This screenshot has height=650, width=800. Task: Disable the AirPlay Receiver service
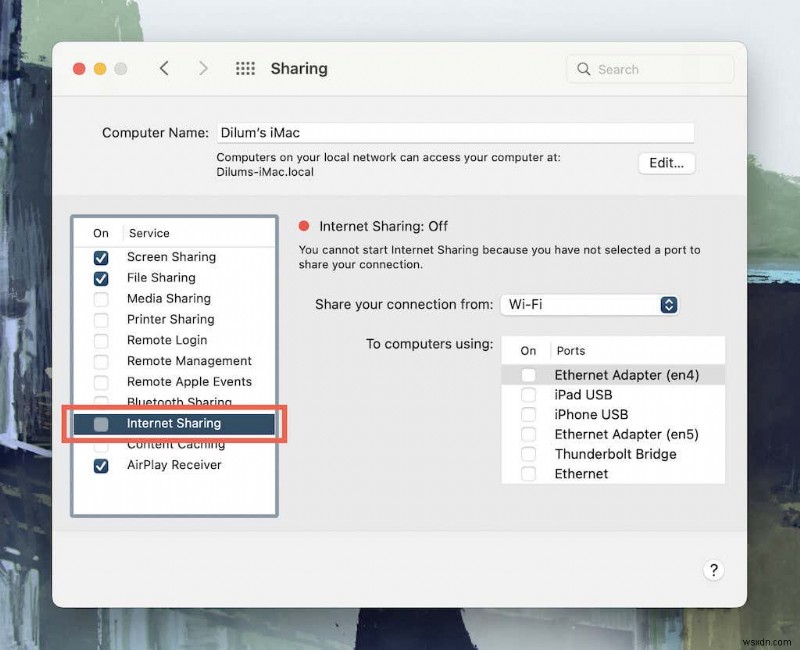click(100, 464)
